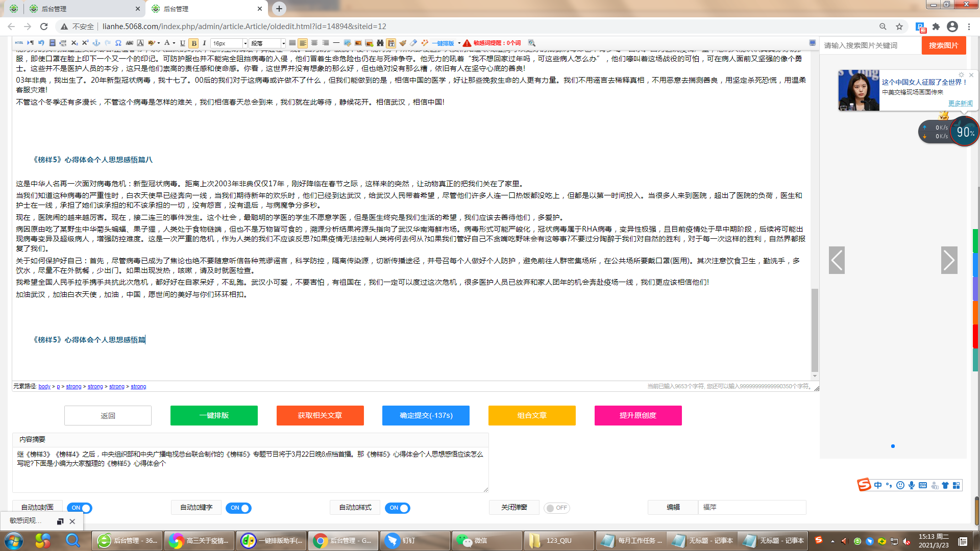Click the 提升原创度 button

(x=638, y=415)
